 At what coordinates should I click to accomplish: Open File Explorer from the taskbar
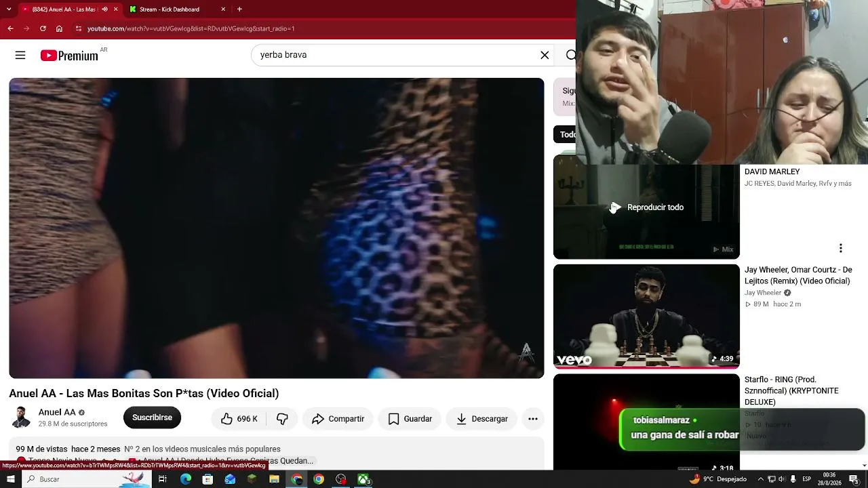coord(274,479)
